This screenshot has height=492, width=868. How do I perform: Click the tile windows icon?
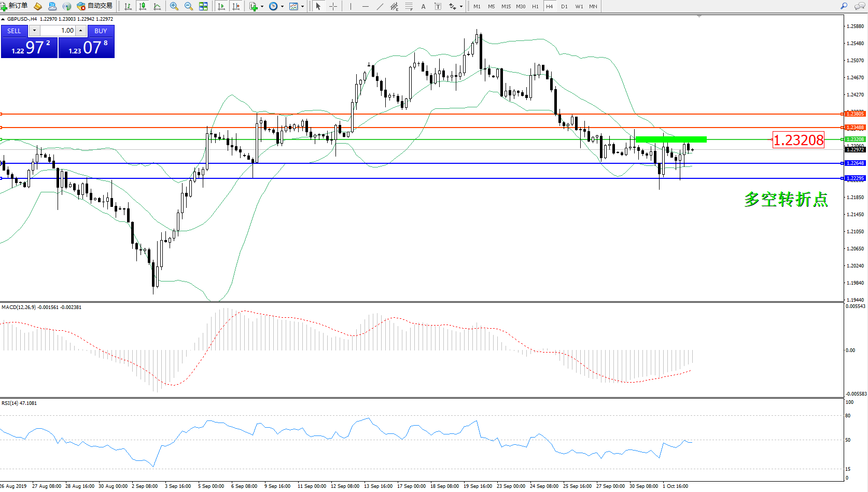(x=203, y=6)
